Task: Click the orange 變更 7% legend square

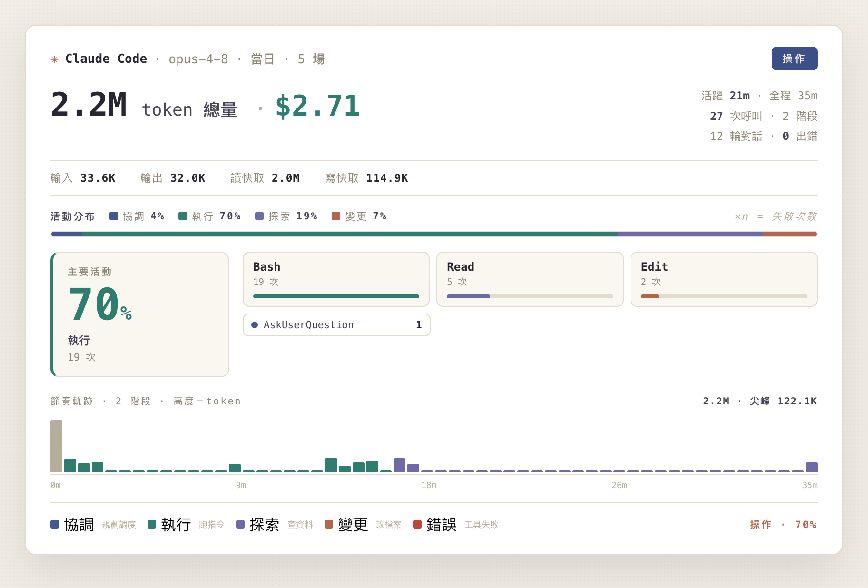Action: [336, 216]
